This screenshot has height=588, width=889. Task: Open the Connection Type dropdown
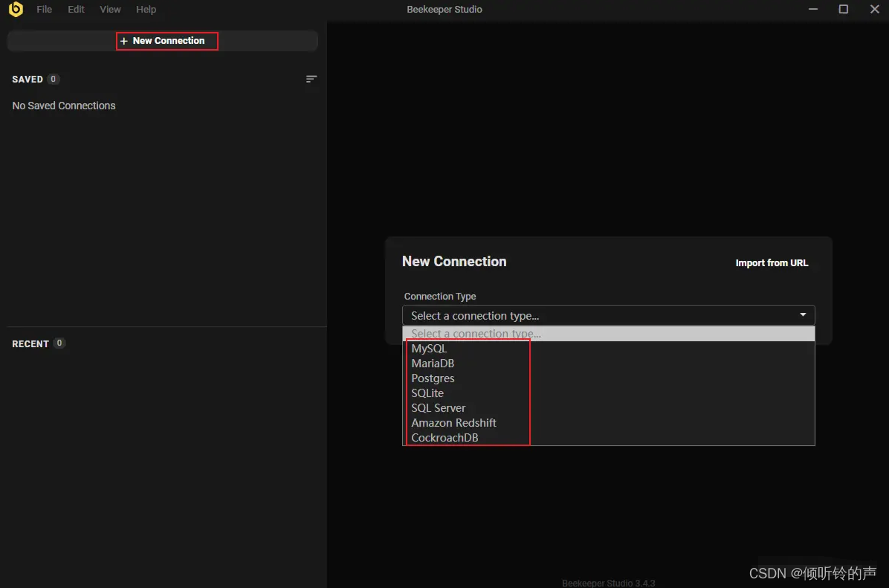pos(608,315)
